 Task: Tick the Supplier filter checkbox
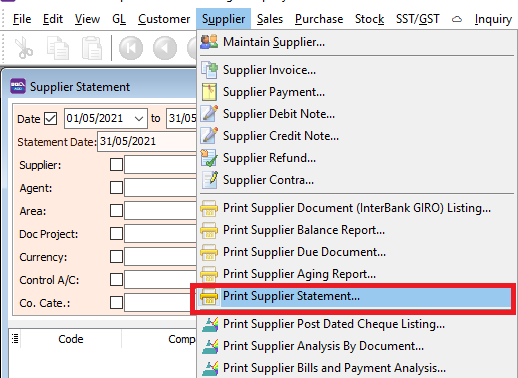(116, 165)
